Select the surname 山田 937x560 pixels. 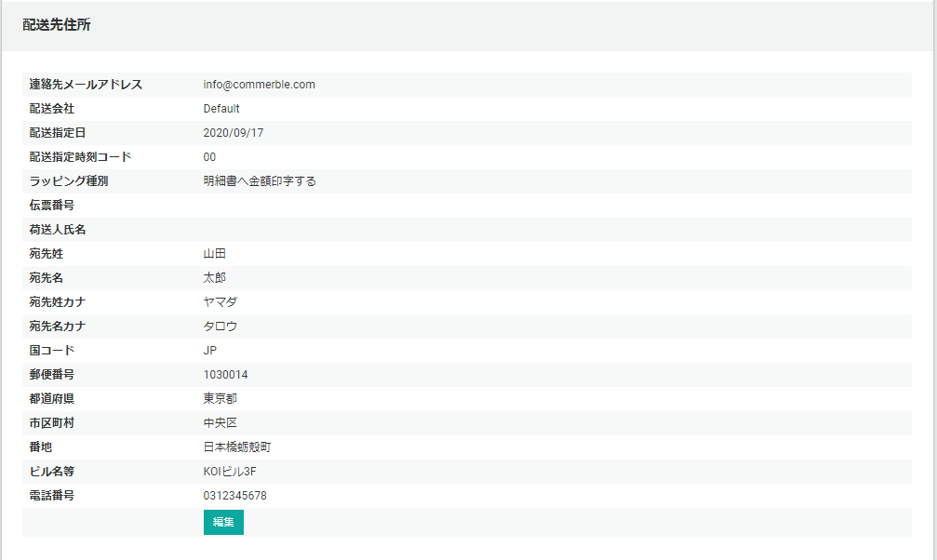click(x=215, y=254)
